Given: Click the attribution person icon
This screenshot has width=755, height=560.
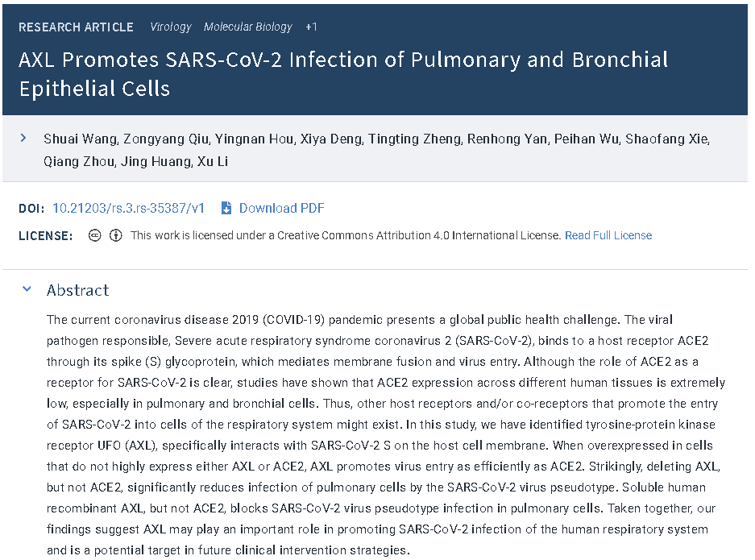Looking at the screenshot, I should point(115,235).
